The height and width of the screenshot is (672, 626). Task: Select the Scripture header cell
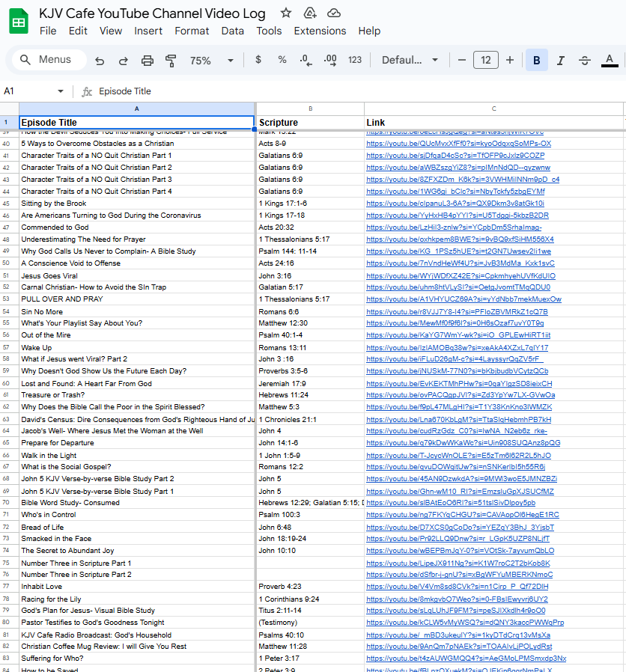tap(311, 123)
